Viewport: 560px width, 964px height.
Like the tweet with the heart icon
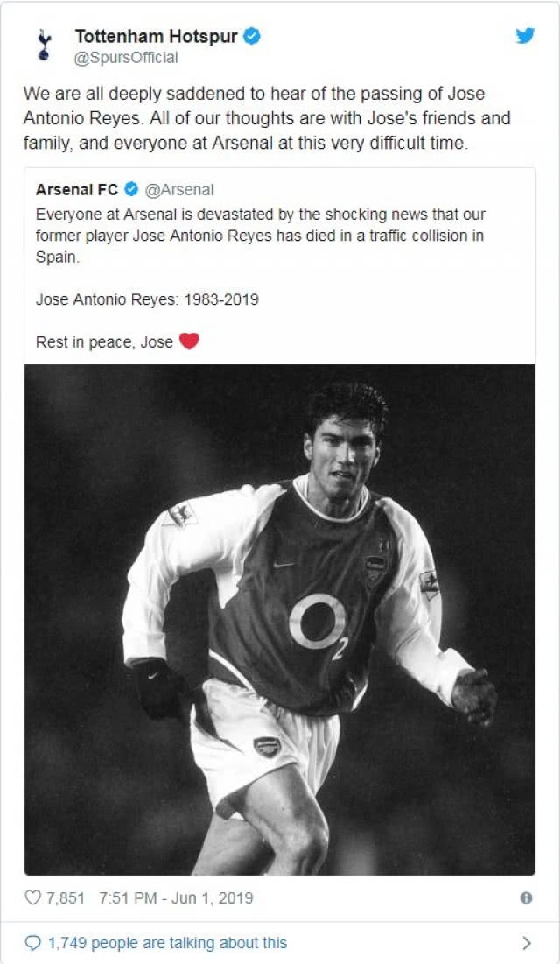pos(33,897)
